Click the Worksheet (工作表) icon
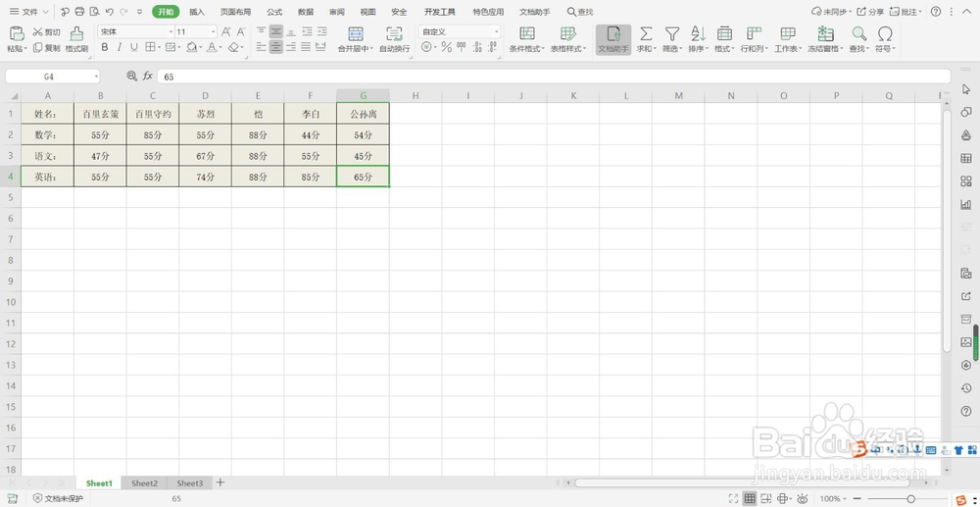The width and height of the screenshot is (980, 507). 788,33
